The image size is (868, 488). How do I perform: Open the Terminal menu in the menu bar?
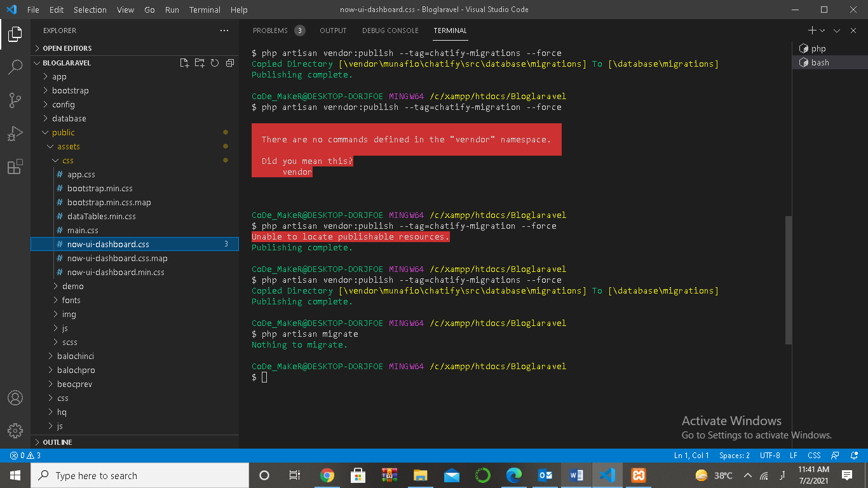[x=205, y=10]
